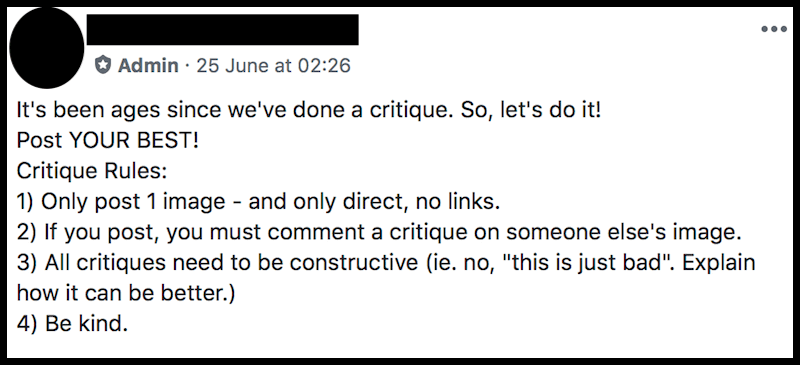The image size is (800, 365).
Task: Click the phrase "someone else's image"
Action: pos(623,233)
